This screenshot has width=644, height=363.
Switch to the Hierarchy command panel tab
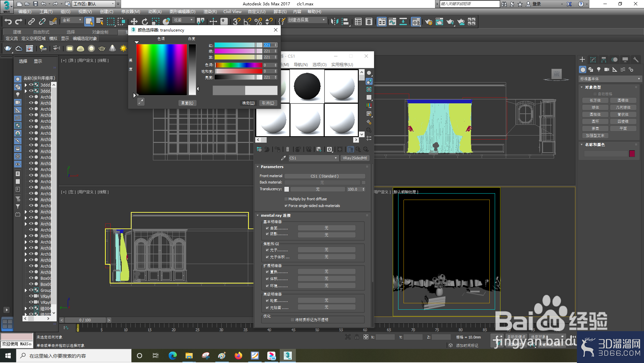pyautogui.click(x=604, y=60)
